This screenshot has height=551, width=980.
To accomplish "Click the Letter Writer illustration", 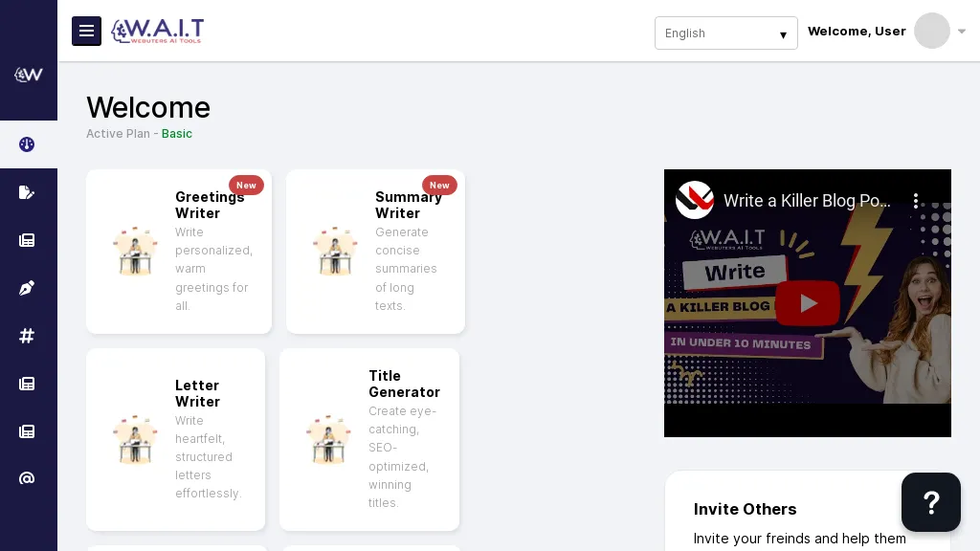I will click(x=135, y=440).
